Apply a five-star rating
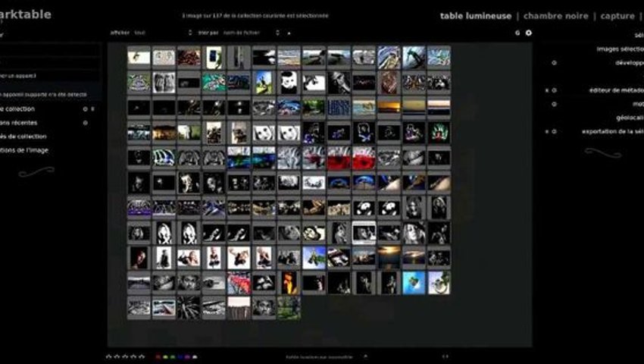The height and width of the screenshot is (364, 644). (142, 357)
